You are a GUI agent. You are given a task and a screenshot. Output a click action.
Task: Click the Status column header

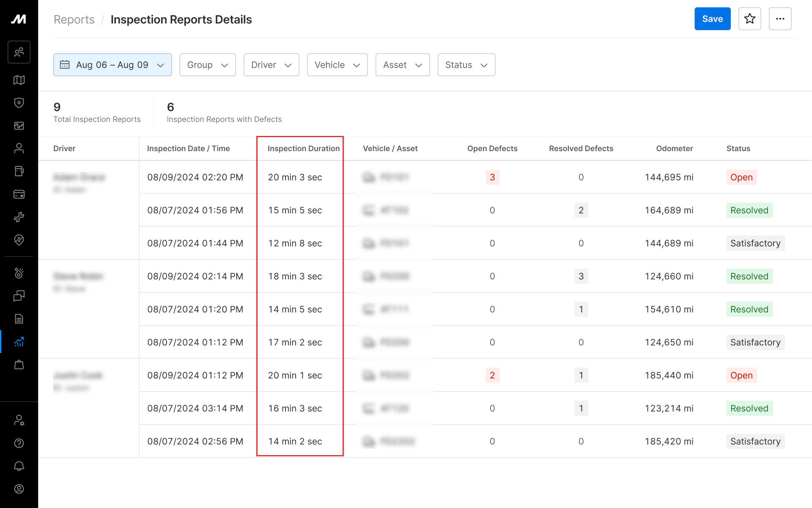click(738, 149)
